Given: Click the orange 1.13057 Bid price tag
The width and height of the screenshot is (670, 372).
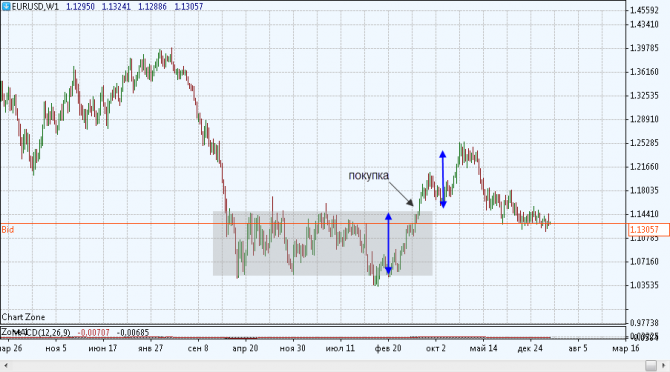Looking at the screenshot, I should pyautogui.click(x=648, y=230).
